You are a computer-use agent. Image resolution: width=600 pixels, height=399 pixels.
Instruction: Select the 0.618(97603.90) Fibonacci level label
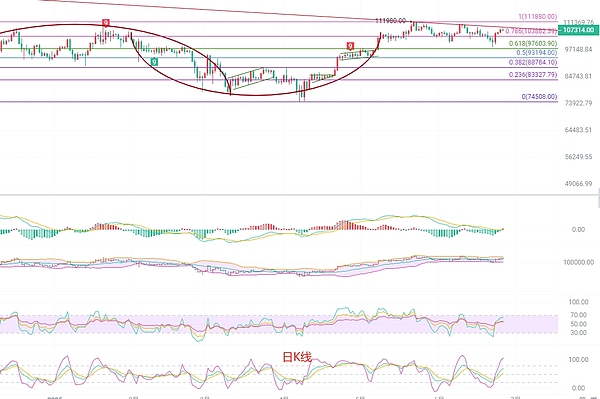coord(533,44)
